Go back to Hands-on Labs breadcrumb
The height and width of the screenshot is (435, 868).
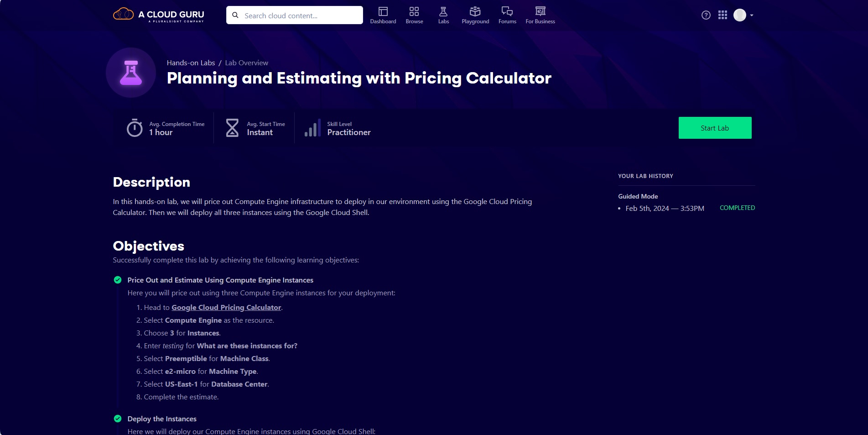(x=191, y=63)
